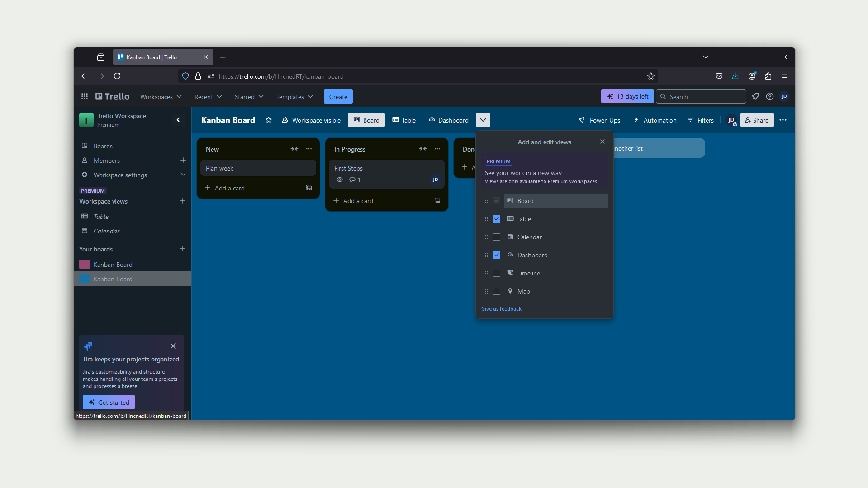Close the Add and edit views popup
The image size is (868, 488).
click(602, 142)
